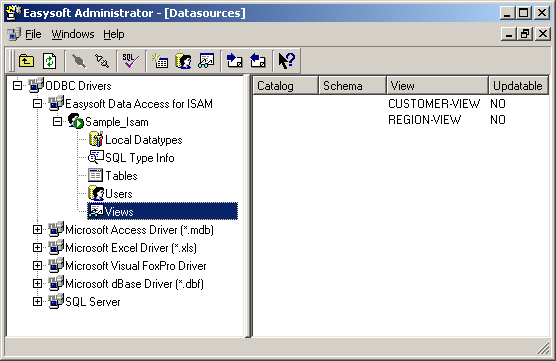The height and width of the screenshot is (361, 556).
Task: Select the Microsoft Excel Driver (*.xls) label
Action: [x=131, y=248]
